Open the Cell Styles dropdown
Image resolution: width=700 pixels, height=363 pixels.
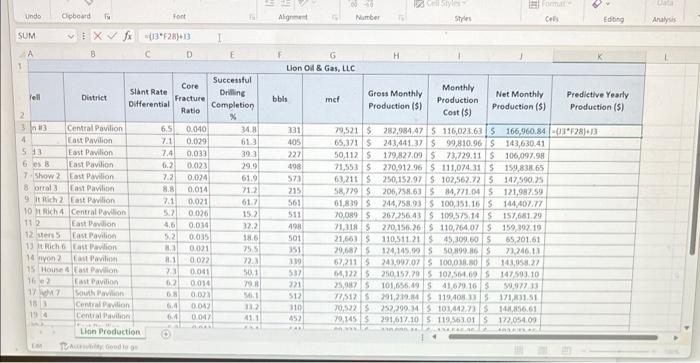(441, 4)
